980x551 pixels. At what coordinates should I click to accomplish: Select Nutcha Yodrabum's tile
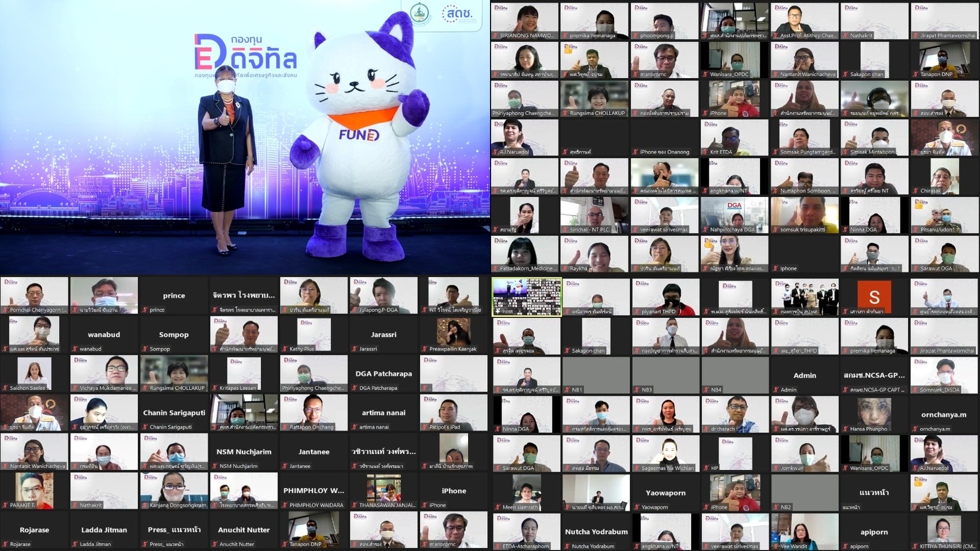[596, 531]
